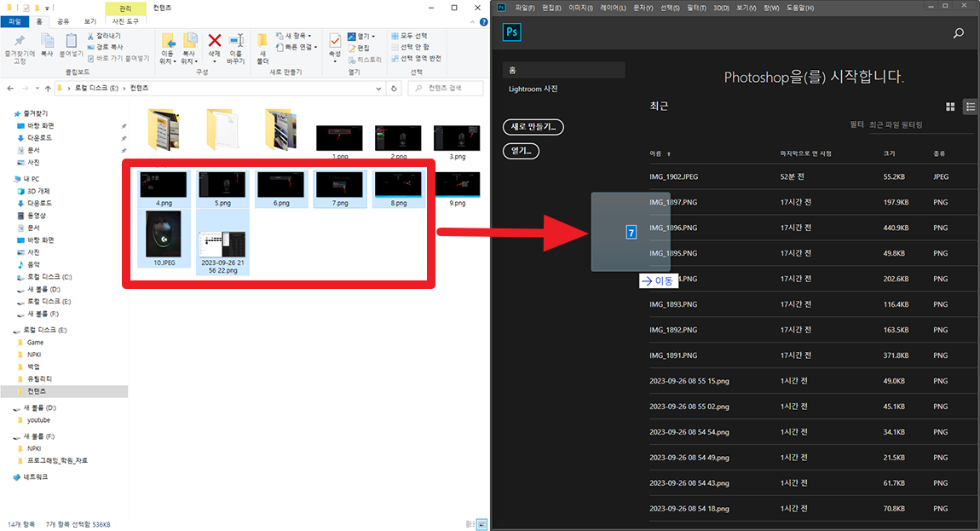The image size is (980, 531).
Task: Select 프로그래밍_학원_자료 folder in tree
Action: click(x=57, y=460)
